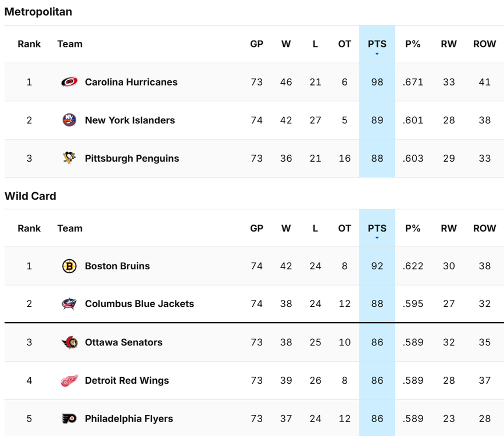Click the New York Islanders logo
The width and height of the screenshot is (504, 436).
pyautogui.click(x=69, y=120)
